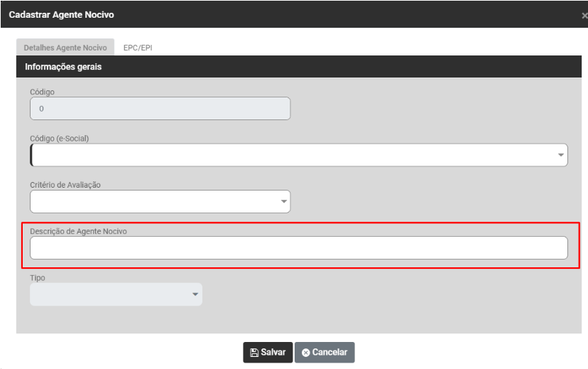Click inside the Critério de Avaliação combo box
Image resolution: width=588 pixels, height=369 pixels.
coord(153,202)
